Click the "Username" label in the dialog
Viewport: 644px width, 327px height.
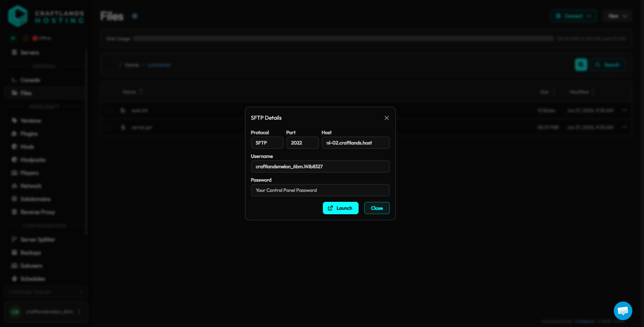pos(262,156)
